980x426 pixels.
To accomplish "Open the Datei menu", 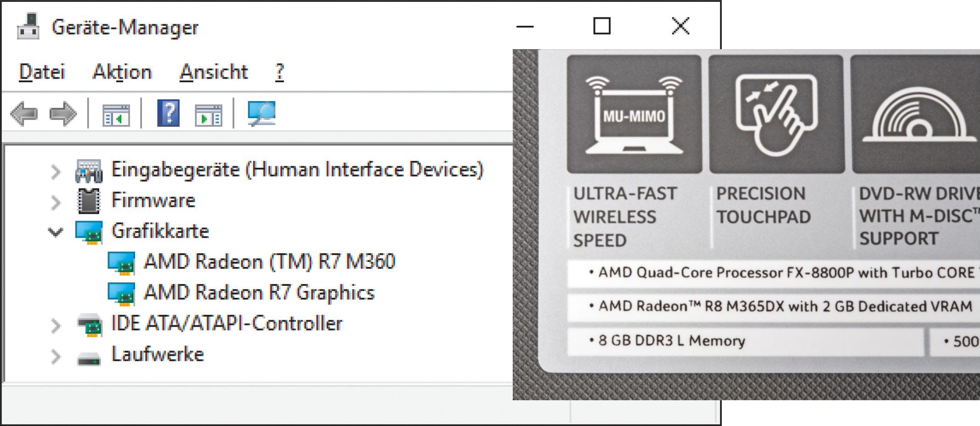I will point(42,72).
